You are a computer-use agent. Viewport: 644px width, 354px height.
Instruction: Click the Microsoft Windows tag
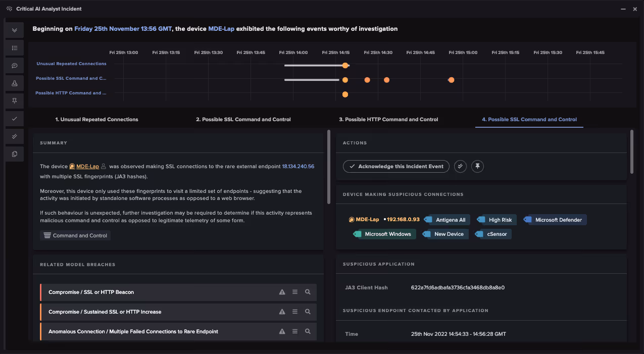[384, 234]
